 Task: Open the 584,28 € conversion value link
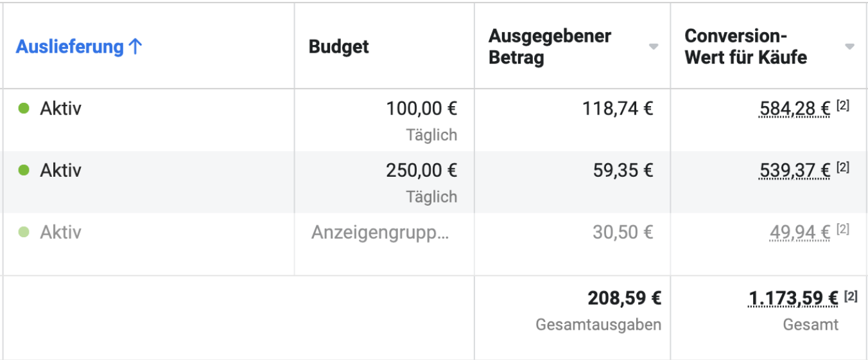click(x=795, y=109)
